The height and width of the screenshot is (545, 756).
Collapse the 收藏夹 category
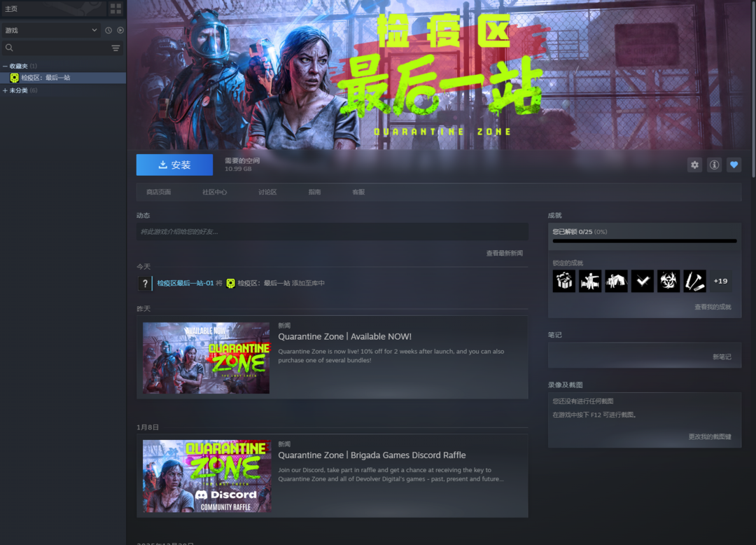6,66
